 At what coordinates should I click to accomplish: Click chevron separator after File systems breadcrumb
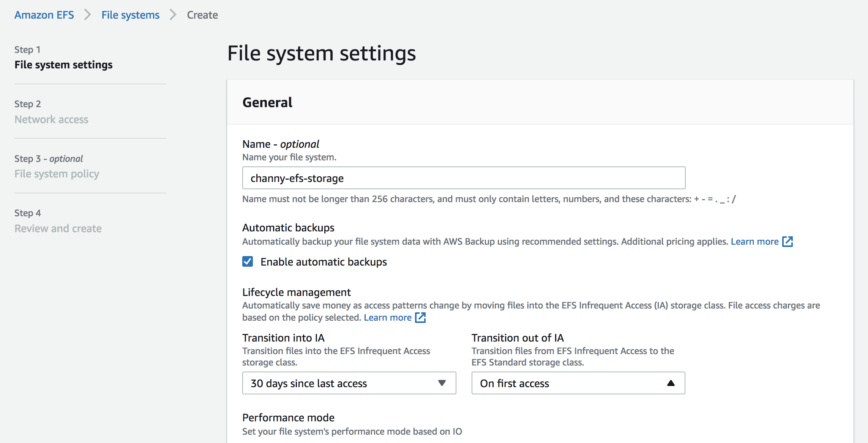coord(173,15)
